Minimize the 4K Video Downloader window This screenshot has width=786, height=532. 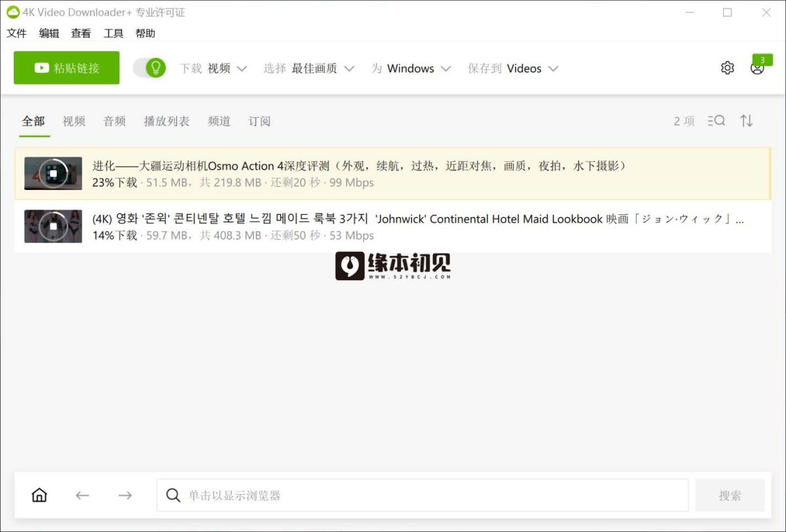tap(688, 12)
